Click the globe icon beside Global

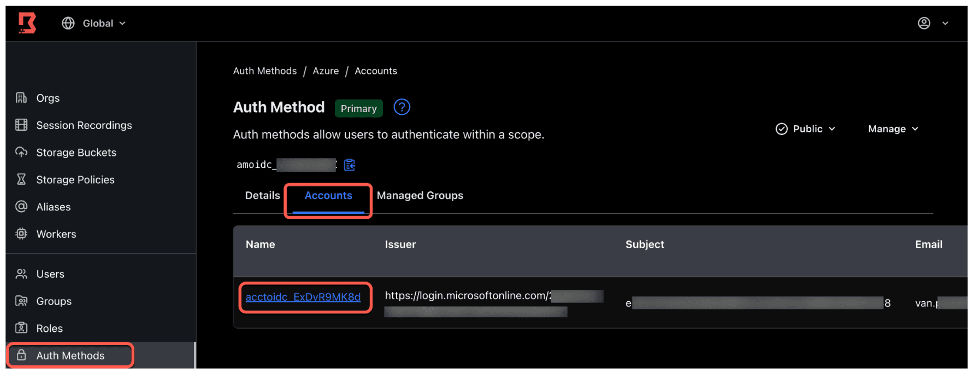[68, 23]
